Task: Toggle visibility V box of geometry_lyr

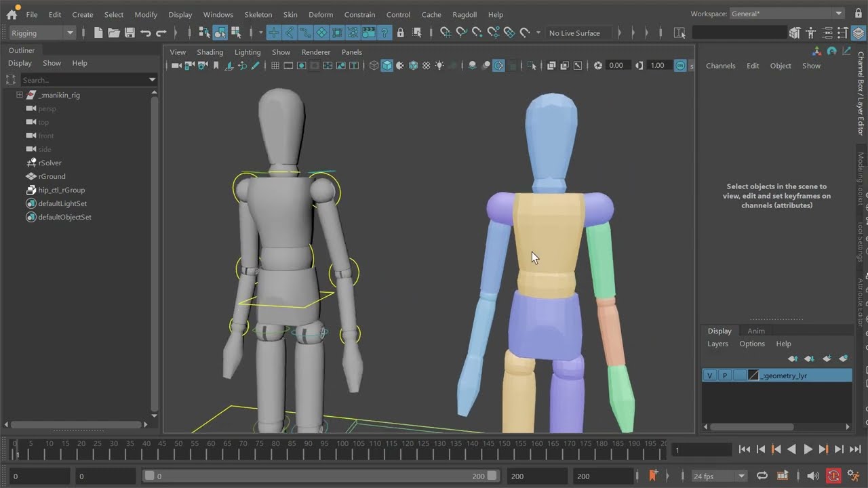Action: 709,375
